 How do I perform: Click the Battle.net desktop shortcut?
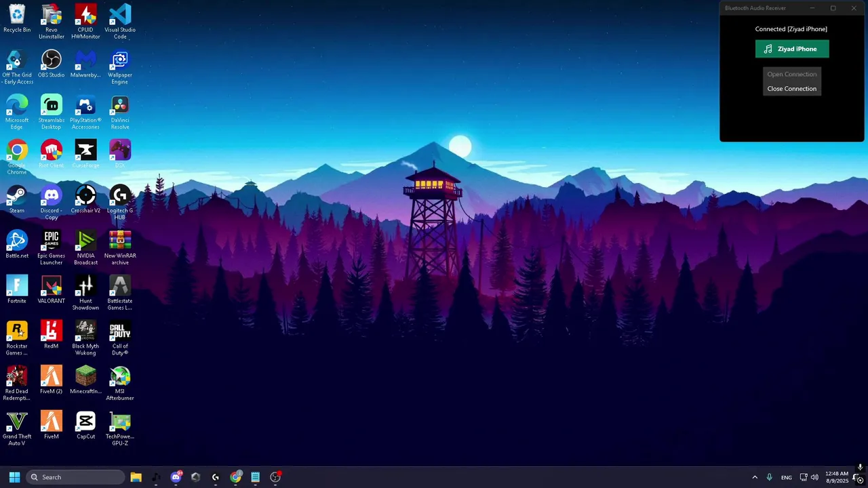pyautogui.click(x=17, y=245)
